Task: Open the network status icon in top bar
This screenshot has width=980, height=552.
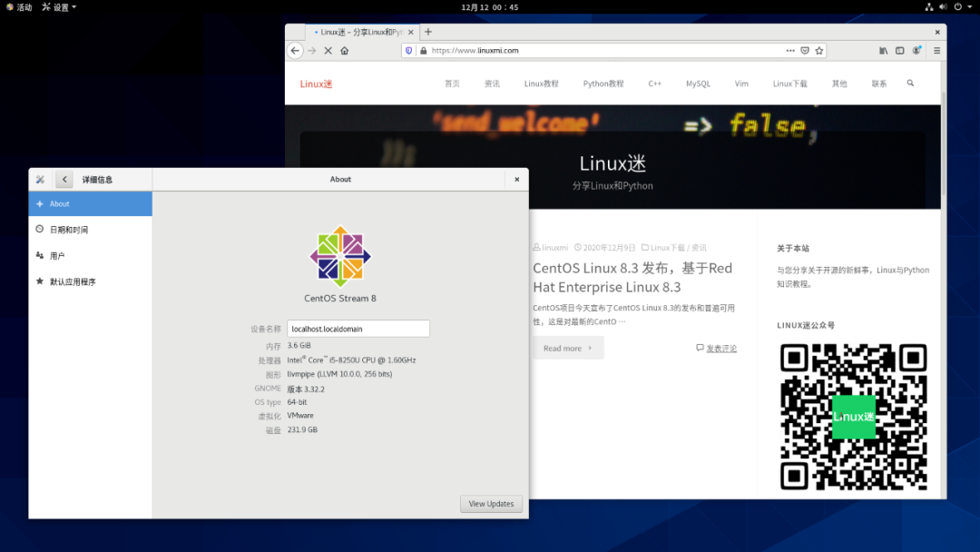Action: pos(929,7)
